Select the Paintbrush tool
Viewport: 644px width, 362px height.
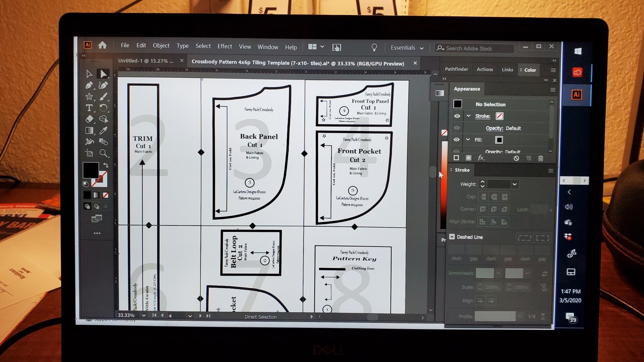pos(103,97)
